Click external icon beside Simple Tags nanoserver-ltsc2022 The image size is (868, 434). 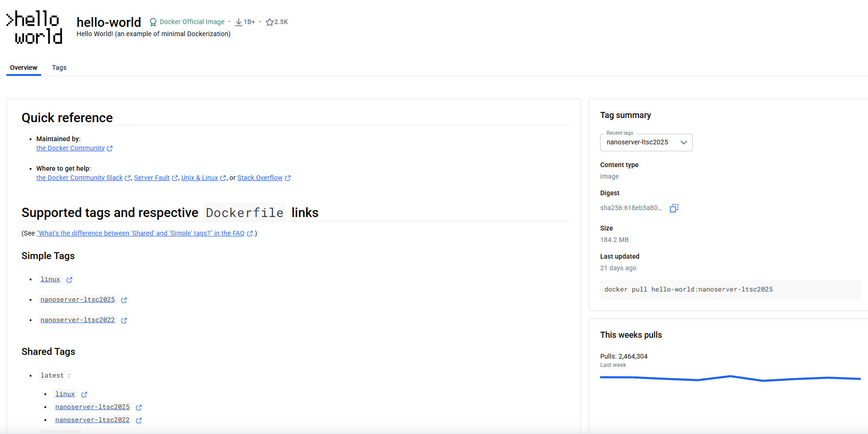coord(124,321)
